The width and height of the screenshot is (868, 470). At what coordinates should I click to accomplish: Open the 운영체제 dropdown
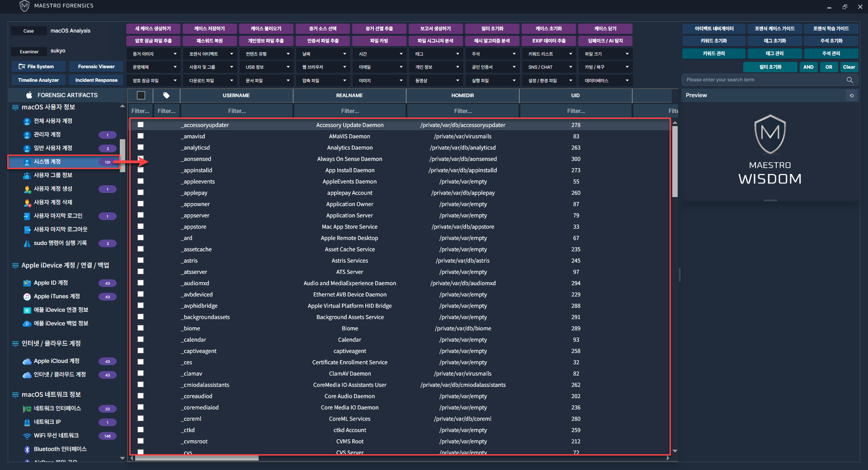point(154,67)
